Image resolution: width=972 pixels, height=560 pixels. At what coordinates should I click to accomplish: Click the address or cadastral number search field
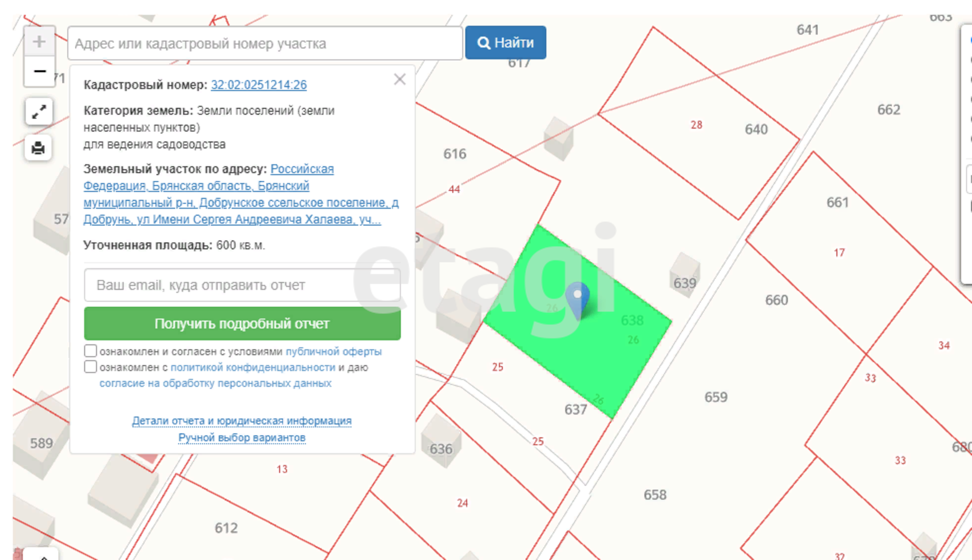tap(265, 43)
